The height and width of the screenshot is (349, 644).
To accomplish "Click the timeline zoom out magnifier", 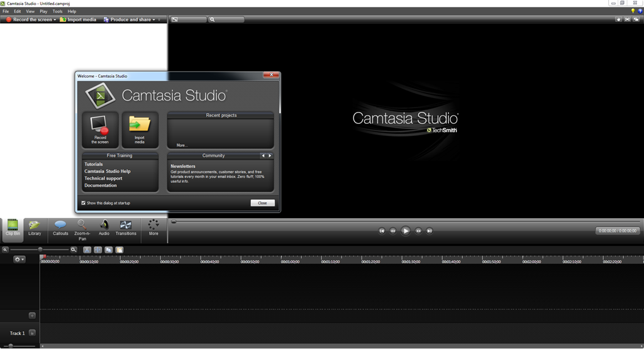I will click(x=5, y=250).
